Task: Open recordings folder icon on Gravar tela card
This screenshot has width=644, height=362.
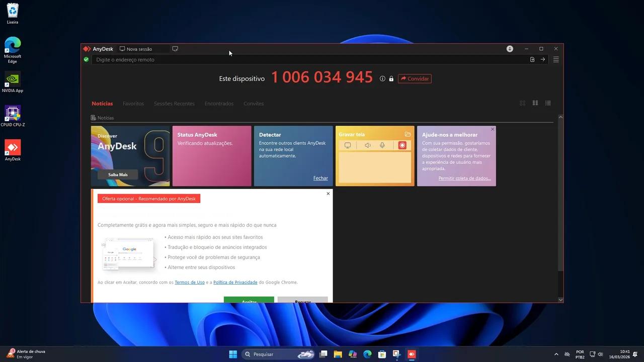Action: [x=408, y=134]
